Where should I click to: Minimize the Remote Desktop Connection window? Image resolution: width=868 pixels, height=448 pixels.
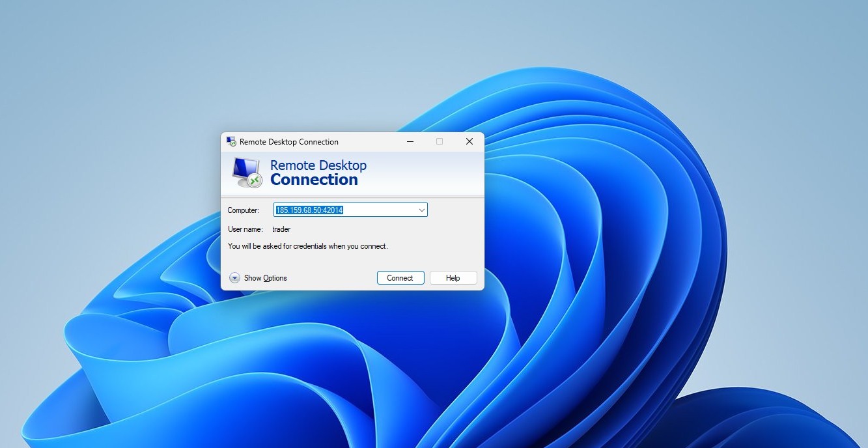(x=410, y=141)
